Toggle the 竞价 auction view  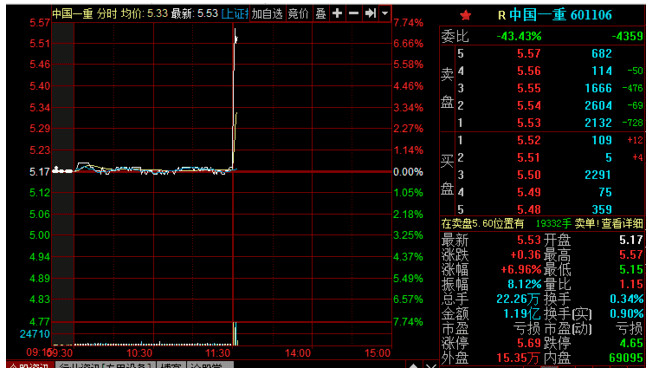coord(298,13)
